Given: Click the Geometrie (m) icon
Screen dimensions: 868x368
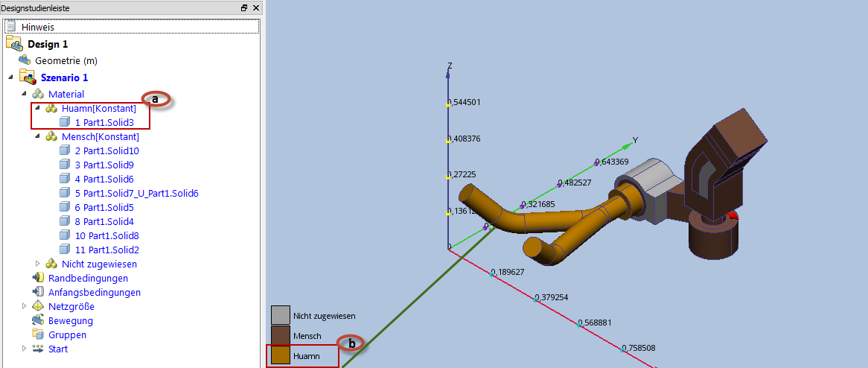Looking at the screenshot, I should coord(25,60).
